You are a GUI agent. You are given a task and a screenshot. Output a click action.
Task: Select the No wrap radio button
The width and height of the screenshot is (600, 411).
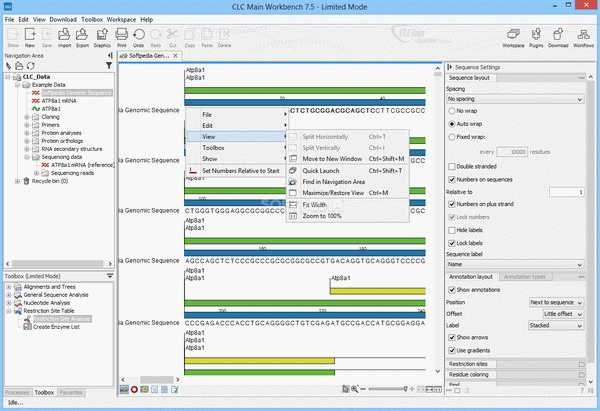coord(452,111)
